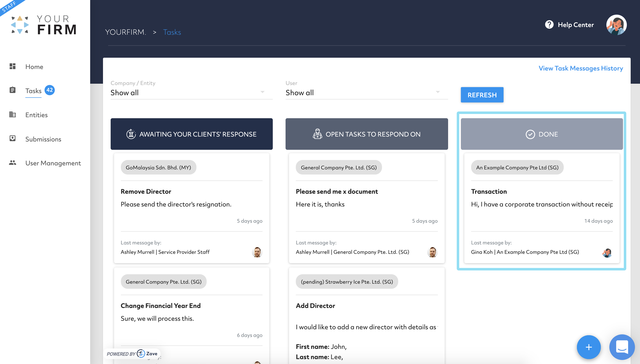Open the 'Please send me x document' task title
Screen dimensions: 640x364
tap(337, 191)
